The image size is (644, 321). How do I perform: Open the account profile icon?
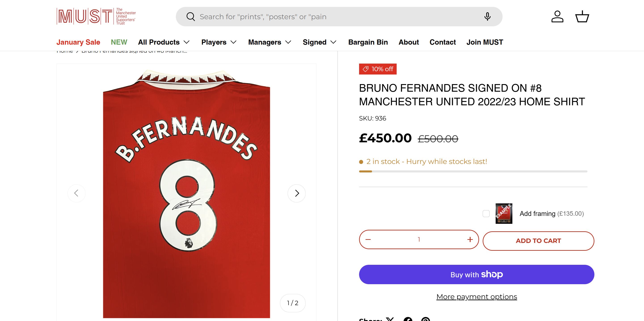[557, 17]
